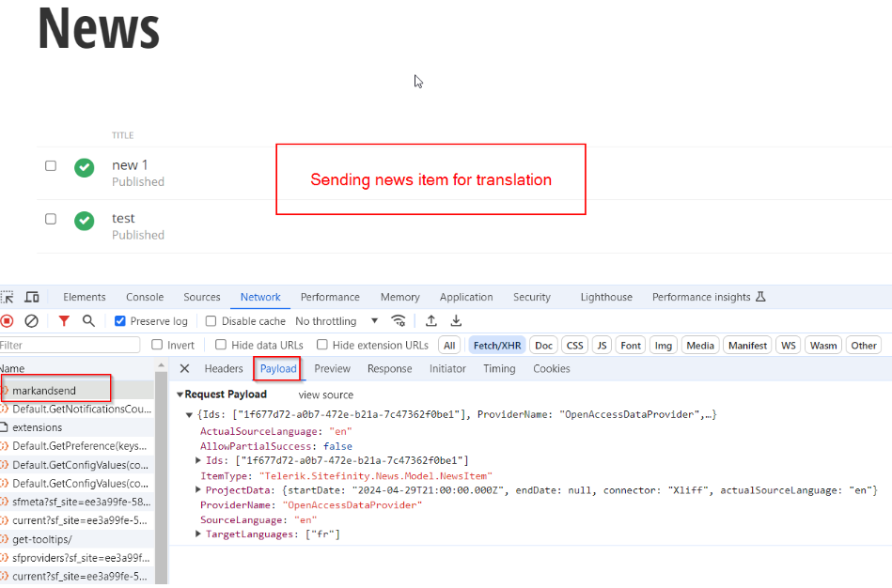Stop recording network log
This screenshot has width=892, height=588.
click(7, 321)
